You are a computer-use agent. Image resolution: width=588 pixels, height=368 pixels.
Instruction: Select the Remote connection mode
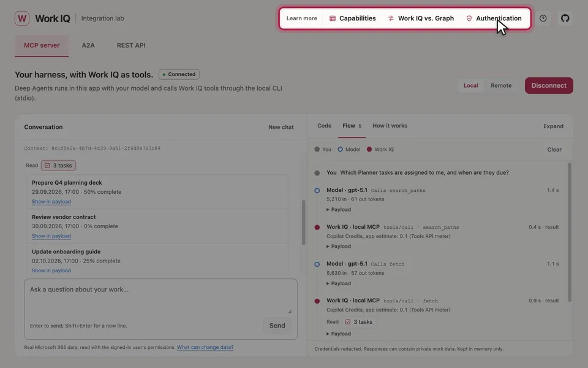(x=501, y=86)
